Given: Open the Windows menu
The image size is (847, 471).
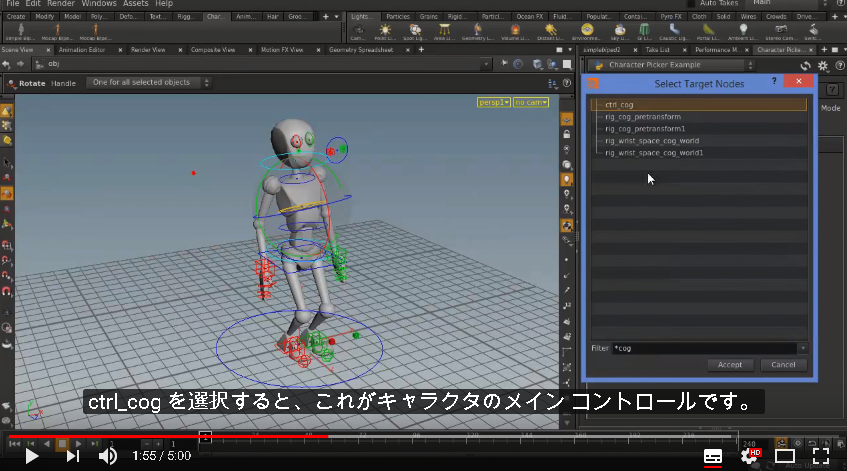Looking at the screenshot, I should point(99,4).
